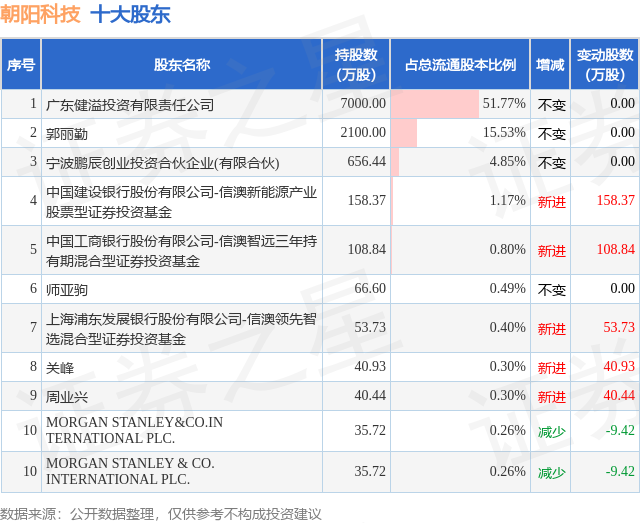Click the red 108.84 change value

click(x=616, y=249)
